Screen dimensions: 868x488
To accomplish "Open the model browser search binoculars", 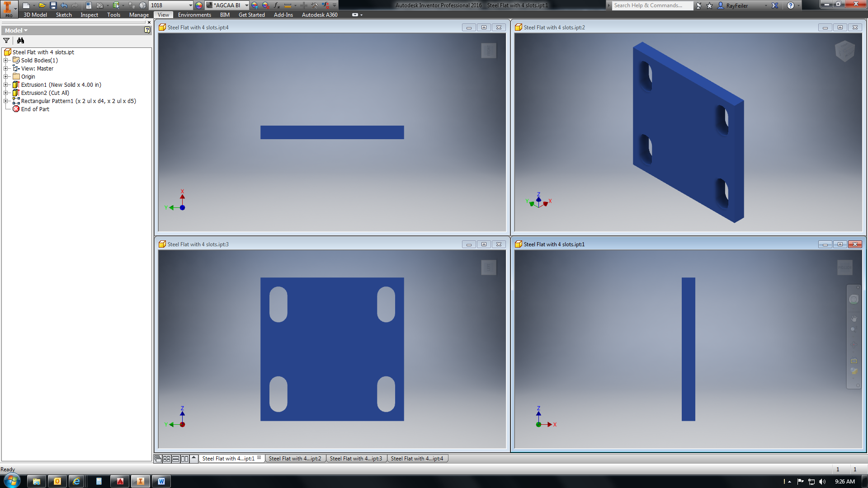I will coord(21,41).
